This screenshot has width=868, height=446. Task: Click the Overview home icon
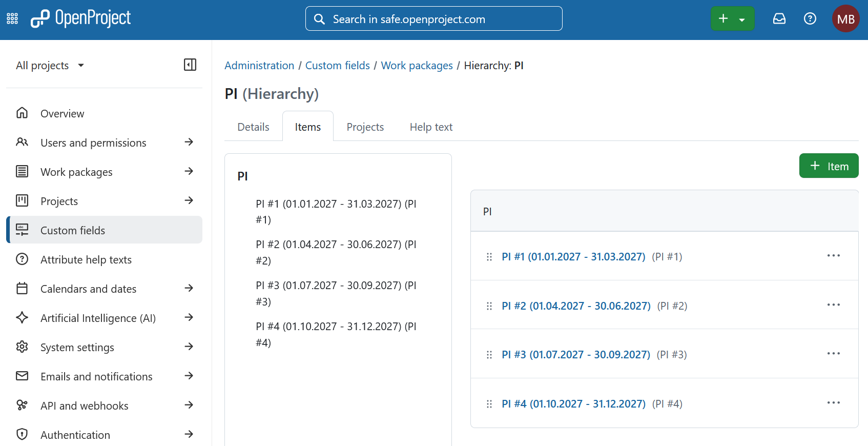[22, 113]
